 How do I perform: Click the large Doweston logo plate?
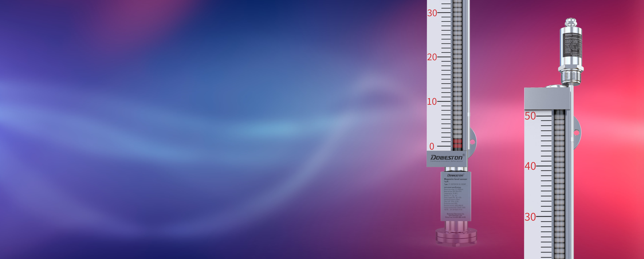click(x=446, y=159)
